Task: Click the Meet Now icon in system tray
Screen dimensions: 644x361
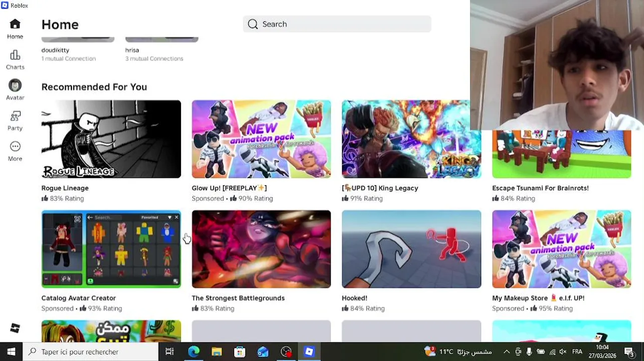Action: (518, 352)
